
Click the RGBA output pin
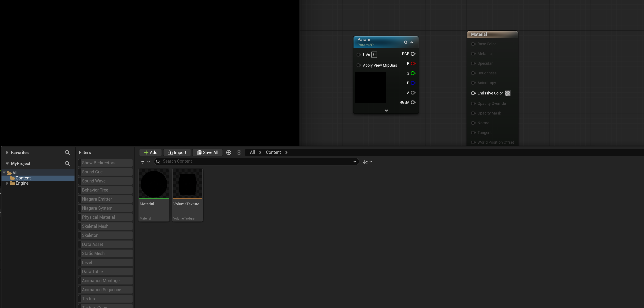pos(413,102)
